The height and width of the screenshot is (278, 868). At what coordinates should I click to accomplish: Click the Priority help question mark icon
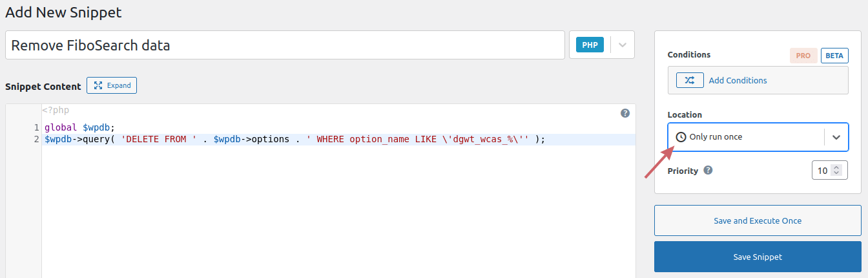(x=708, y=171)
